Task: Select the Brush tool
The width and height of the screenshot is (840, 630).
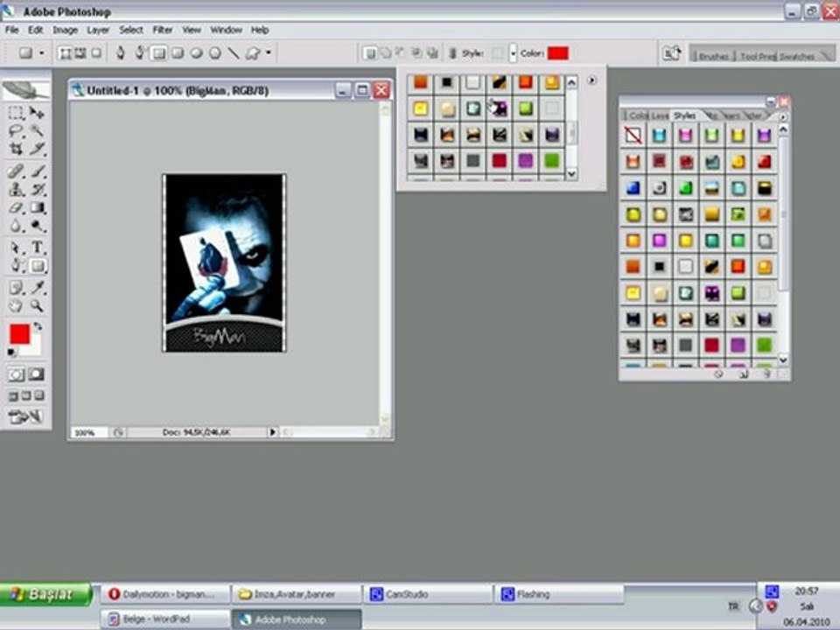Action: (37, 171)
